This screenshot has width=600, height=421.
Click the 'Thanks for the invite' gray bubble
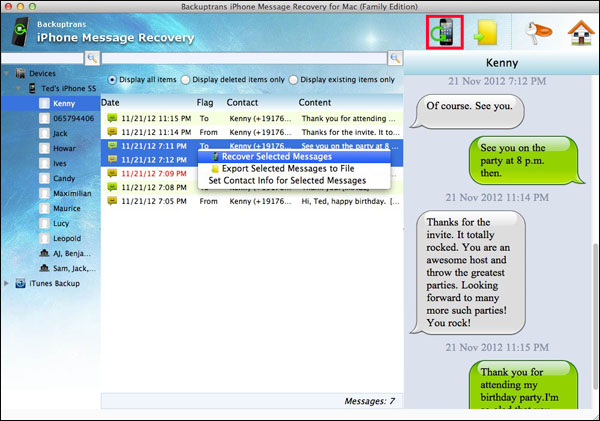tap(468, 273)
